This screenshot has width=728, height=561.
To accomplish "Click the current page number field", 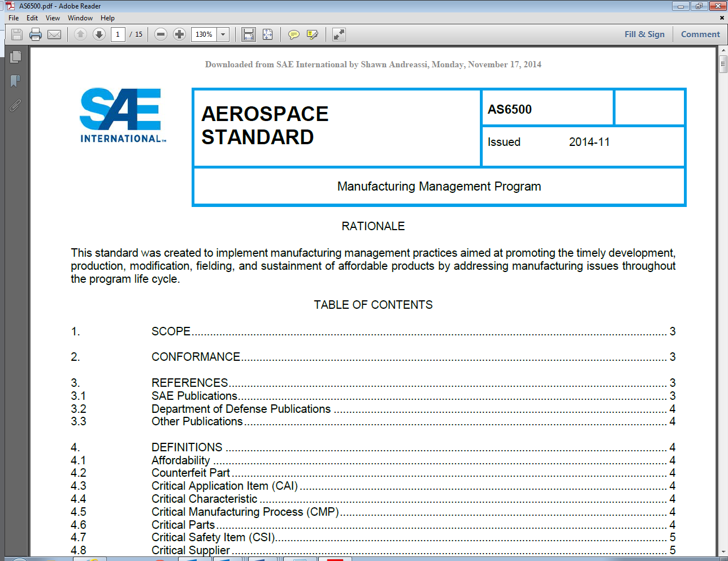I will (118, 34).
